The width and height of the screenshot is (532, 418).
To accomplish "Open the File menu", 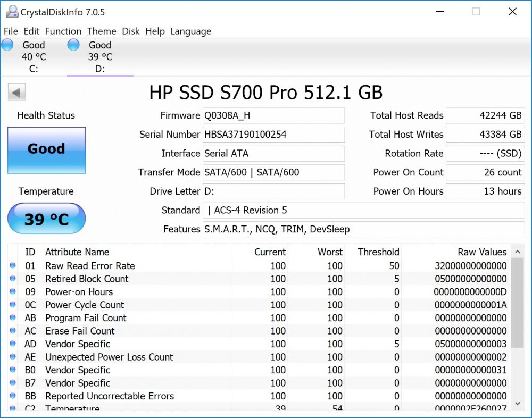I will pyautogui.click(x=11, y=31).
